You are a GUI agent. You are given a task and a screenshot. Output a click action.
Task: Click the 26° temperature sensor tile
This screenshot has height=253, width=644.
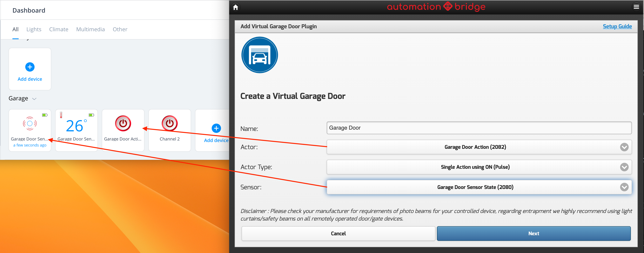pyautogui.click(x=76, y=126)
